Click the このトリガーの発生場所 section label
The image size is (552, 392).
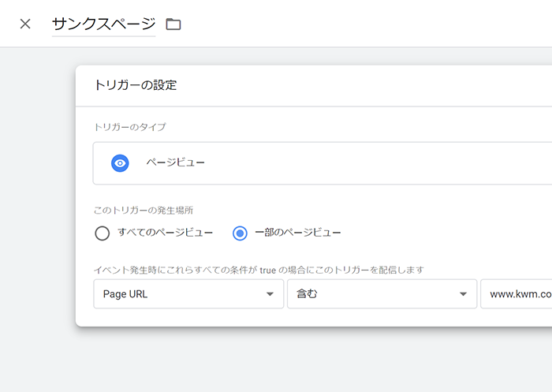[x=144, y=211]
